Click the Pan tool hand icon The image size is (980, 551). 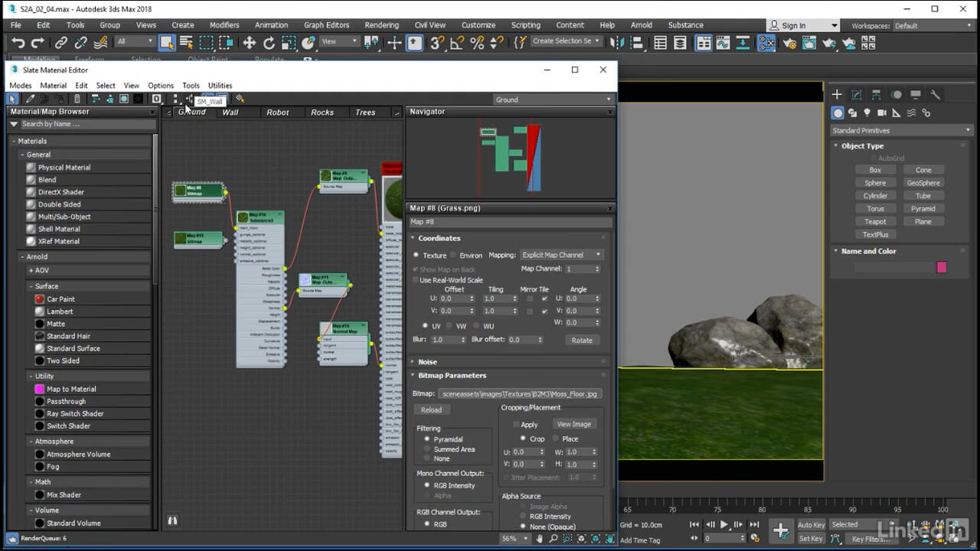[540, 539]
